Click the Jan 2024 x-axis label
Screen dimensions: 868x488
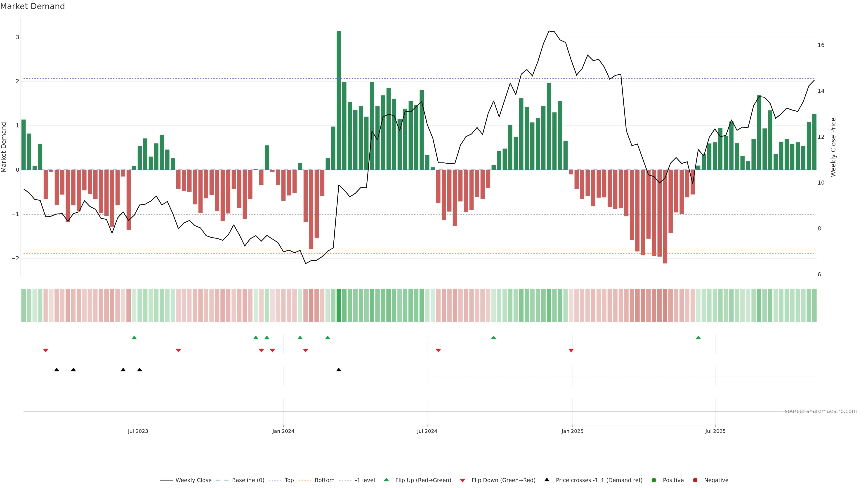tap(283, 432)
